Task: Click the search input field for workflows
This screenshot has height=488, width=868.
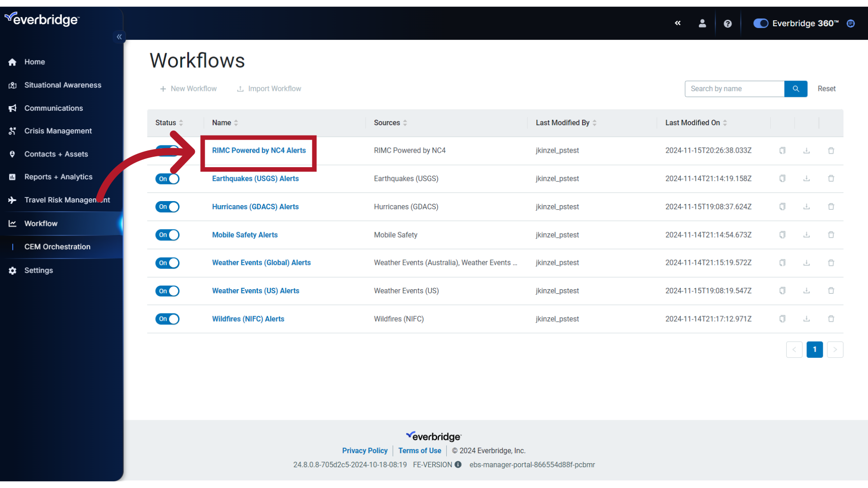Action: (735, 89)
